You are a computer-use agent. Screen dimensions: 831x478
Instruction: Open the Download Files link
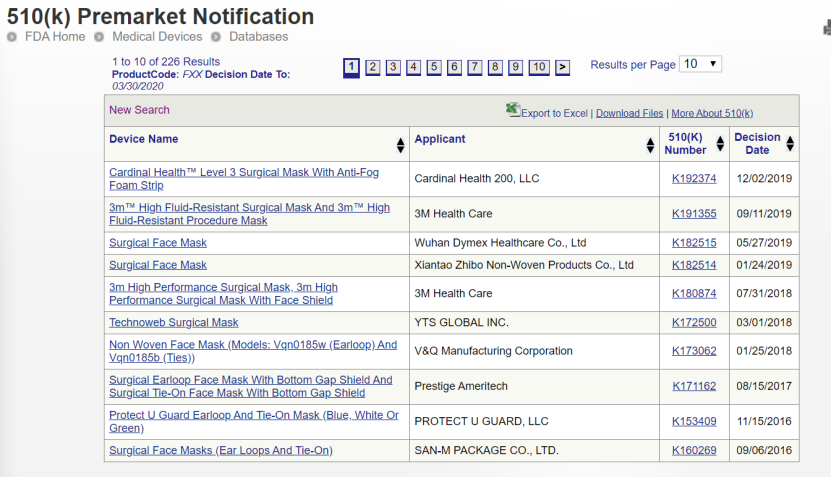(630, 113)
